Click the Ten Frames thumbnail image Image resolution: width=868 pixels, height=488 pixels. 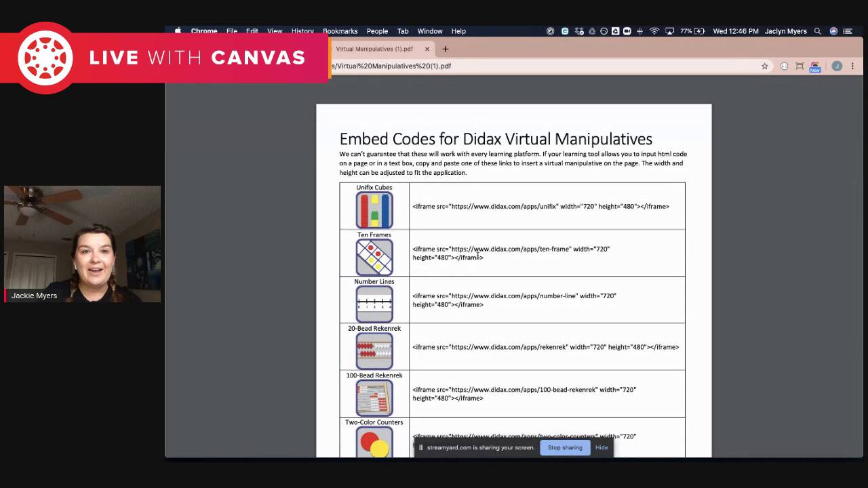click(374, 258)
